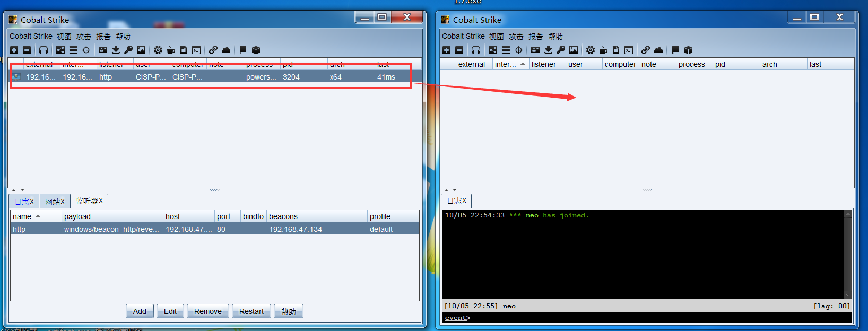868x331 pixels.
Task: Open credentials card icon in the event-log window
Action: coord(535,50)
